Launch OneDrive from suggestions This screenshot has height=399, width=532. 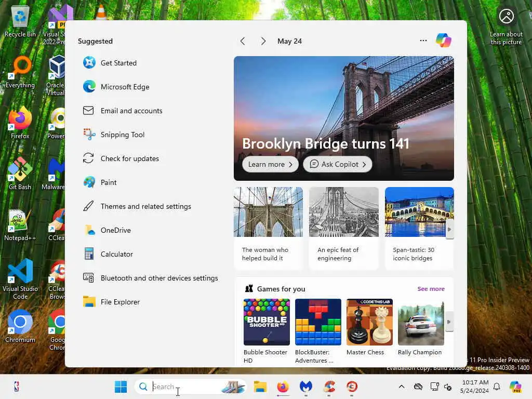click(107, 230)
